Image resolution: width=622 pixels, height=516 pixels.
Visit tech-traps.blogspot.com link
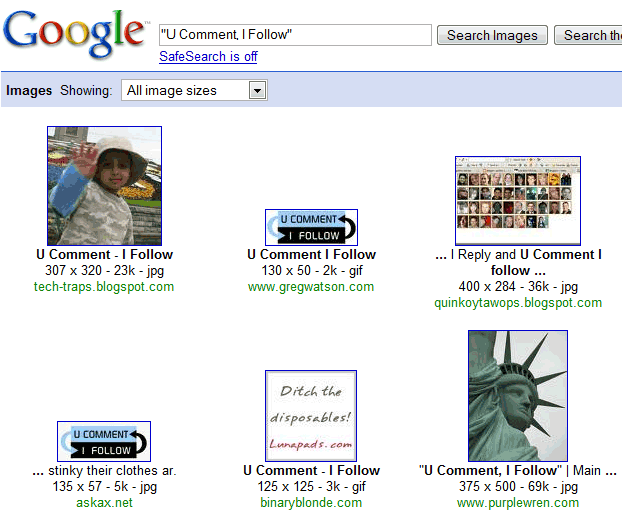104,286
